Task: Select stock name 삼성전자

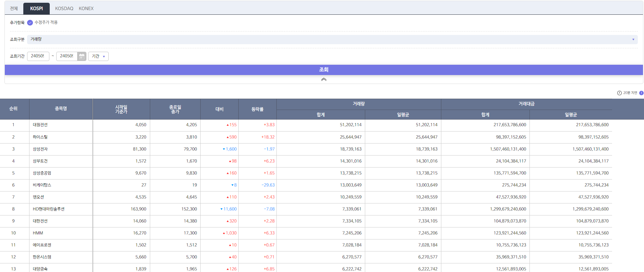Action: point(40,149)
